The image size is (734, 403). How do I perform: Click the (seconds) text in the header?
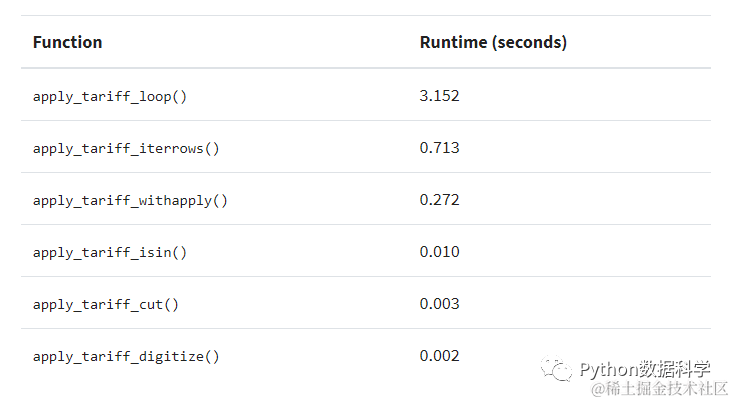(529, 43)
